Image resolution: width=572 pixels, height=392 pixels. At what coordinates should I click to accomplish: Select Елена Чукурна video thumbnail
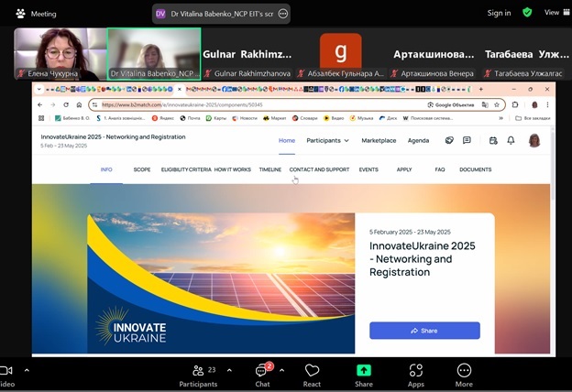coord(60,54)
